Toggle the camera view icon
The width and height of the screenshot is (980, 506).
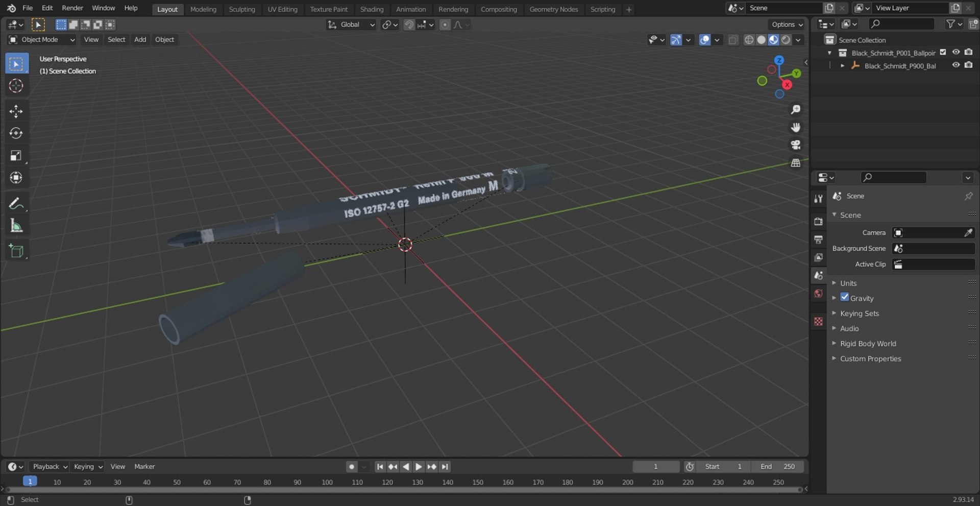795,145
